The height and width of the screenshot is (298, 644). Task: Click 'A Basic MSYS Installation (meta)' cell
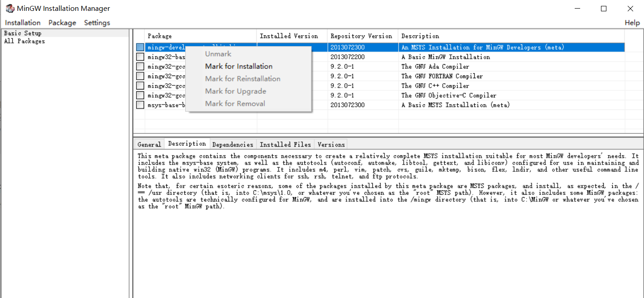pyautogui.click(x=456, y=105)
